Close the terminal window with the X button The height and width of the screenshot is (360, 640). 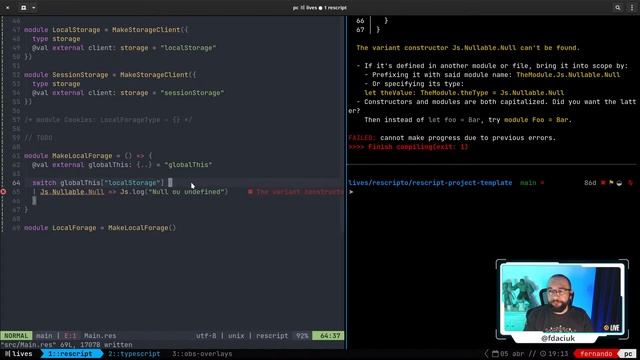click(7, 7)
